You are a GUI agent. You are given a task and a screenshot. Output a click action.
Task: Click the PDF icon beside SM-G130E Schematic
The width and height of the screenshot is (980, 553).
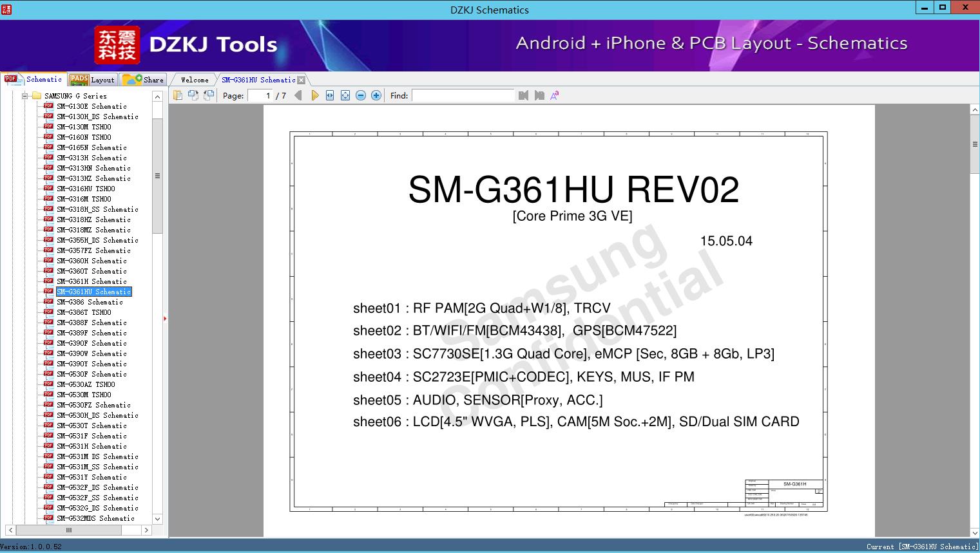coord(48,106)
